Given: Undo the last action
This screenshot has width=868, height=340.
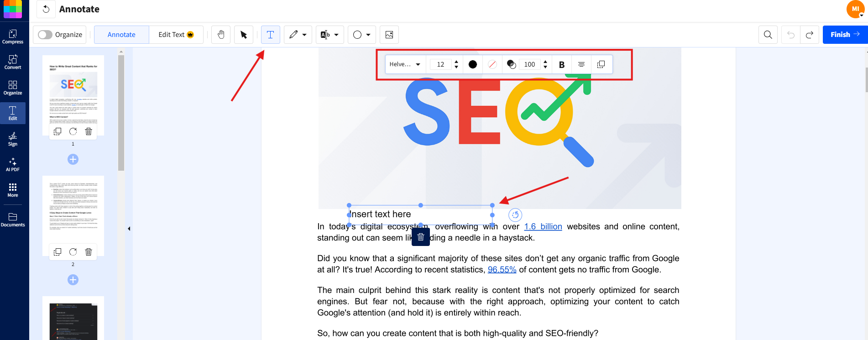Looking at the screenshot, I should point(791,35).
